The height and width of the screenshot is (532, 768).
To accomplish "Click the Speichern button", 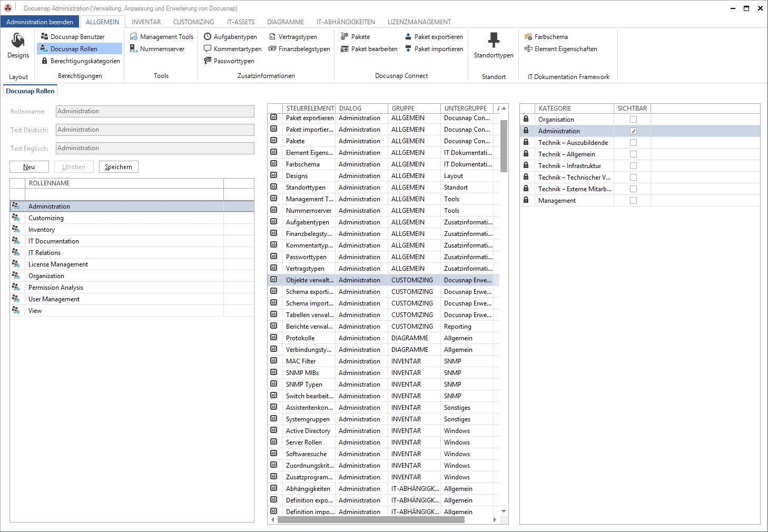I will point(119,167).
